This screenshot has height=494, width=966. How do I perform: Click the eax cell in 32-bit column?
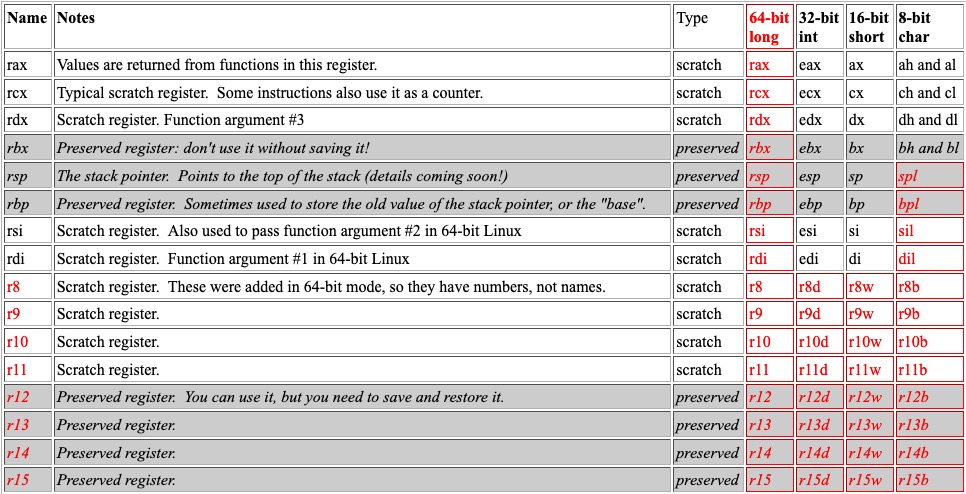tap(820, 64)
